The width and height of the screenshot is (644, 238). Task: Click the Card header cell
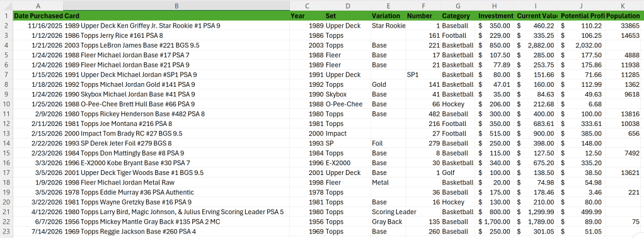pyautogui.click(x=176, y=16)
